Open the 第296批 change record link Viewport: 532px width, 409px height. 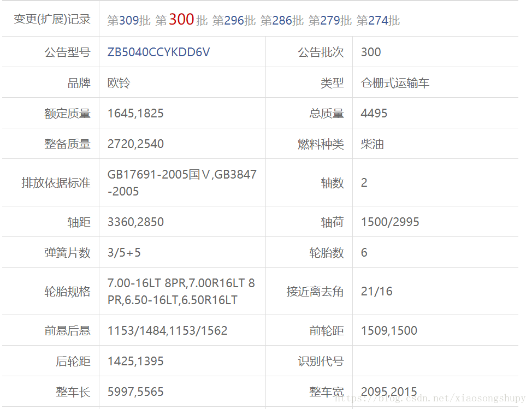click(x=234, y=20)
